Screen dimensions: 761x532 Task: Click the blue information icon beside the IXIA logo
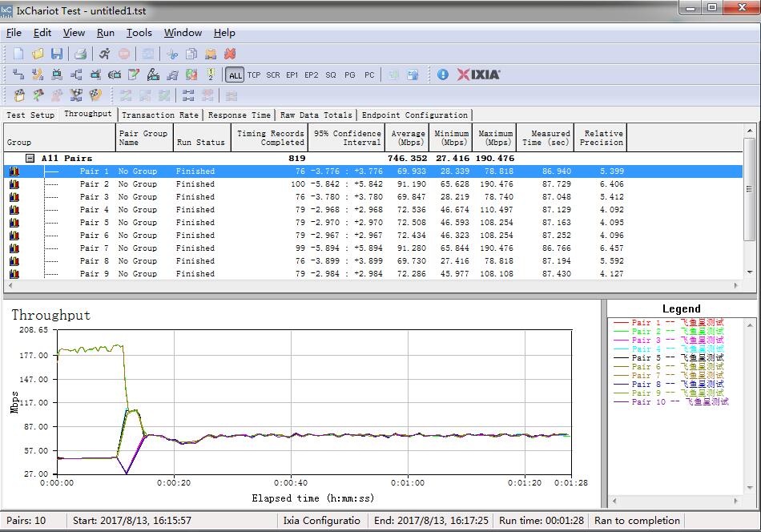[443, 75]
